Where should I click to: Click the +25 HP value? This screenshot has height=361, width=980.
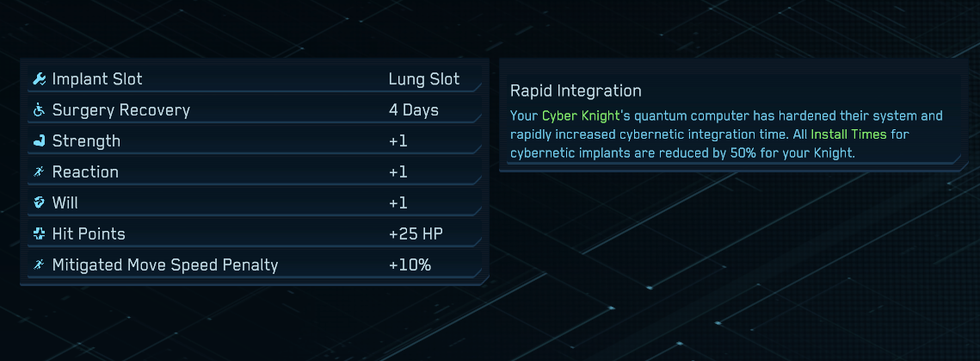click(x=416, y=234)
